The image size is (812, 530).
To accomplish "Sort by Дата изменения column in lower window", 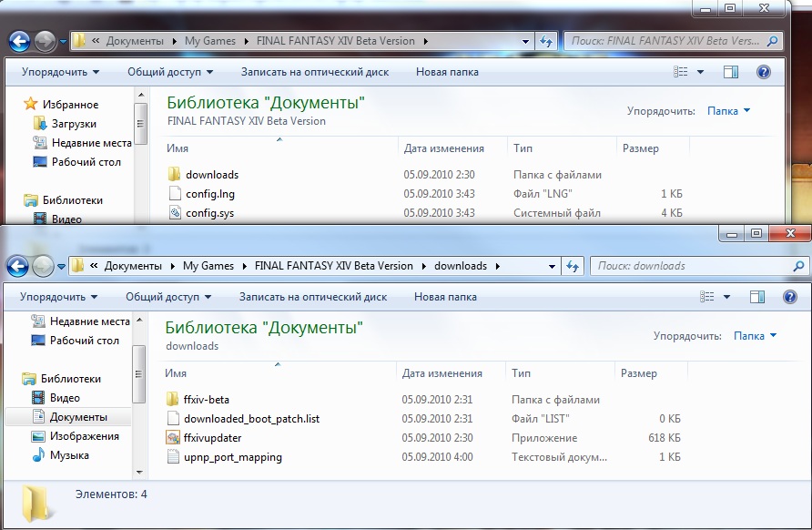I will click(x=442, y=373).
